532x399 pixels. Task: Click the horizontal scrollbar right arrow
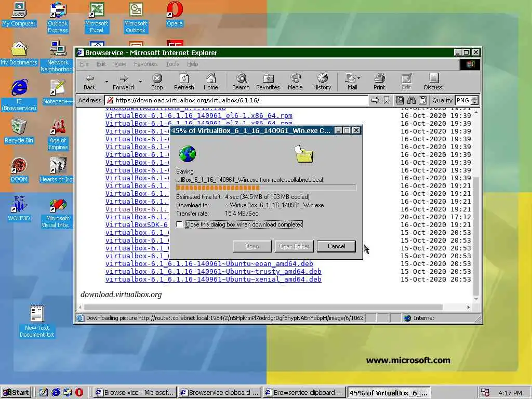pos(468,307)
